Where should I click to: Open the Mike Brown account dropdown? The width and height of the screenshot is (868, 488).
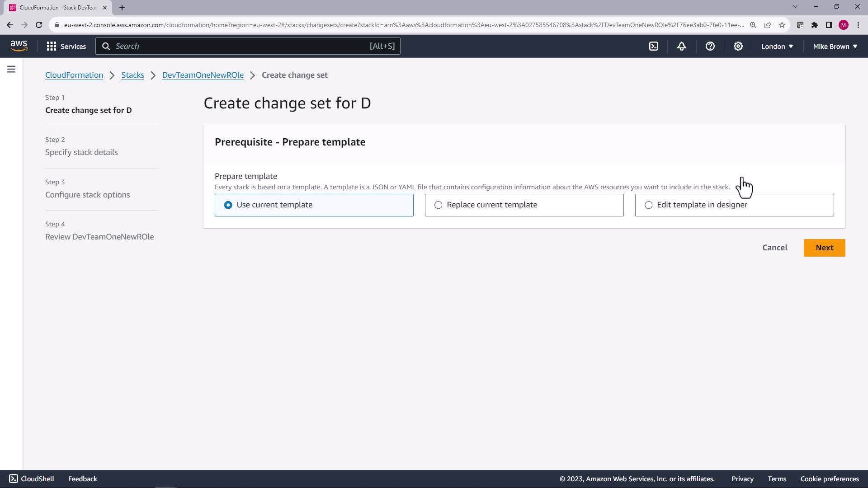pyautogui.click(x=835, y=46)
